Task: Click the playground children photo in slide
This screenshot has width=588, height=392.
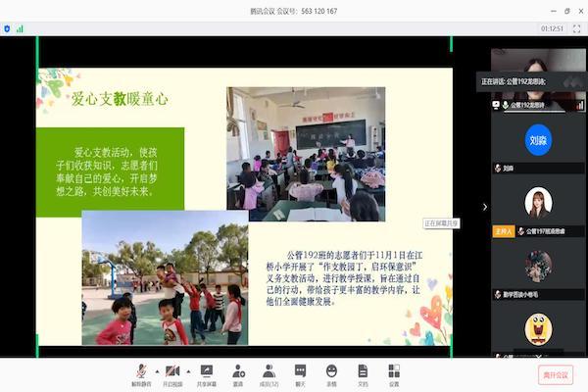Action: tap(165, 277)
